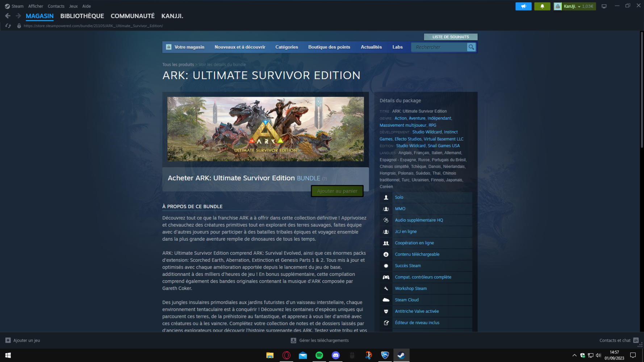Open File Explorer from the taskbar
Screen dimensions: 644x362
pos(270,355)
